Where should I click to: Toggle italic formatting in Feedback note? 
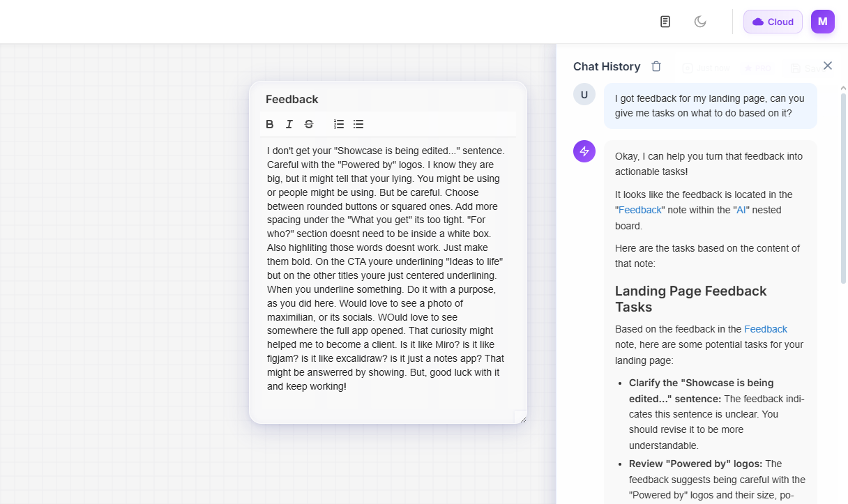(x=289, y=124)
